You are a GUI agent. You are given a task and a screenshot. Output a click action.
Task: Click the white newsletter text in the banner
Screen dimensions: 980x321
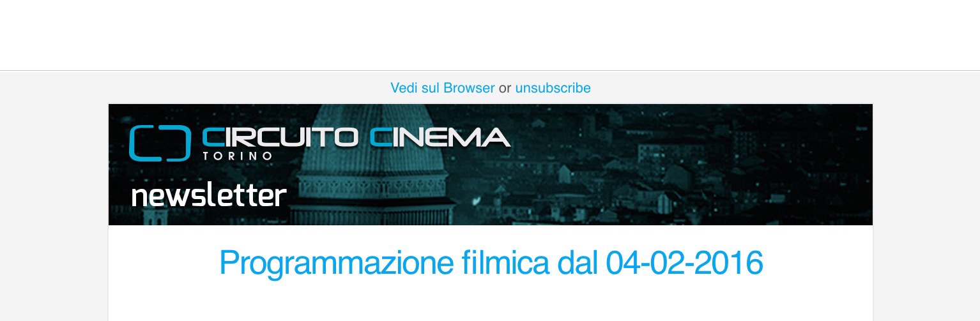click(208, 196)
